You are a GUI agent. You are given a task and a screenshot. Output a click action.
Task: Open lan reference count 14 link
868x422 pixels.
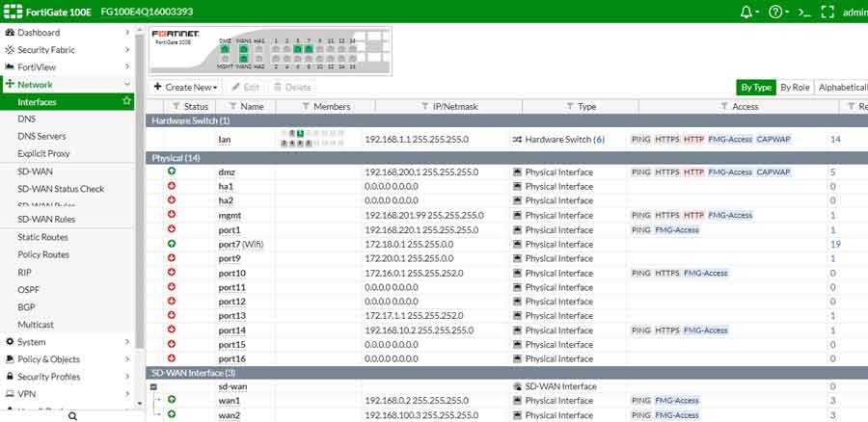(835, 140)
